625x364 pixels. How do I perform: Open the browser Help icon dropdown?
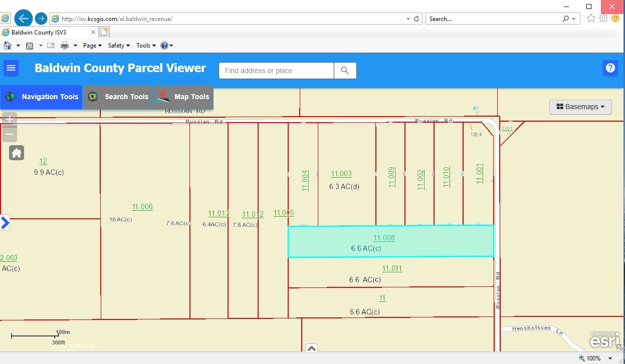pyautogui.click(x=166, y=46)
